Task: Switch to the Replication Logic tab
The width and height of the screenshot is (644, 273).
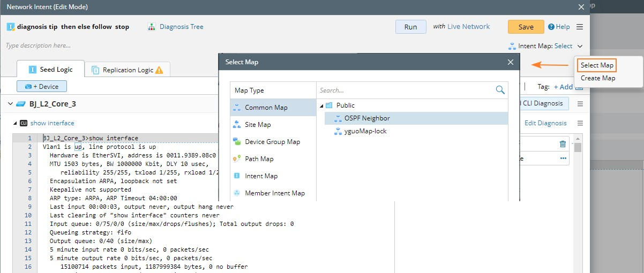Action: click(128, 70)
